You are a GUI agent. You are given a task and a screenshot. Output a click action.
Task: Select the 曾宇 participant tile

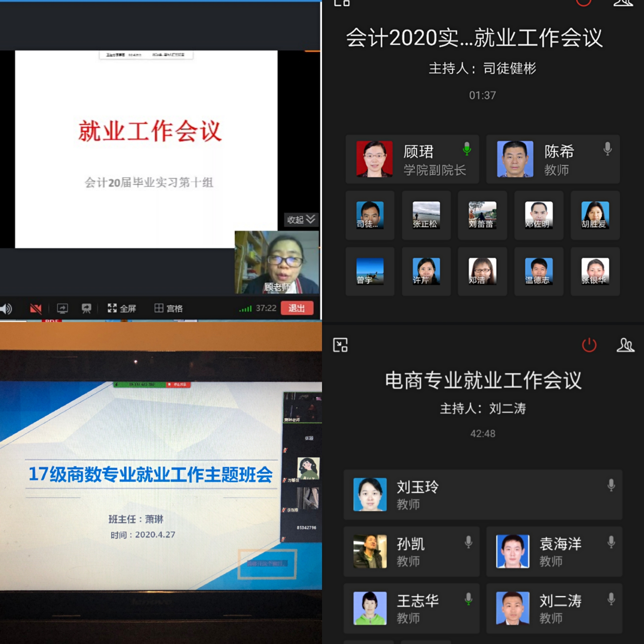coord(370,271)
